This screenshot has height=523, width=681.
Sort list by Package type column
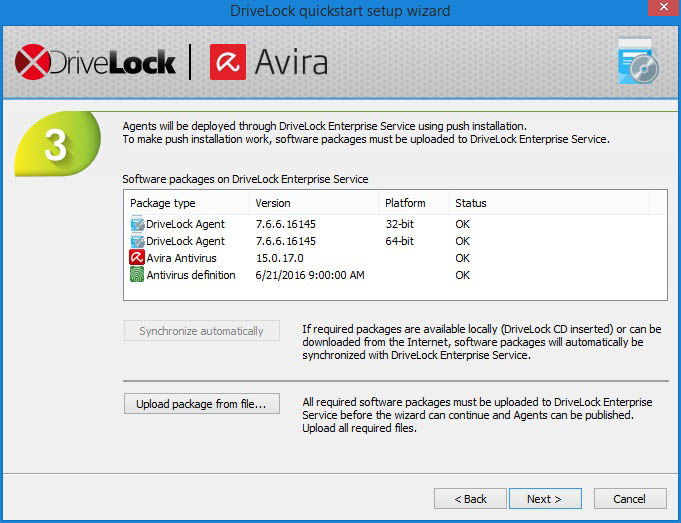click(183, 203)
